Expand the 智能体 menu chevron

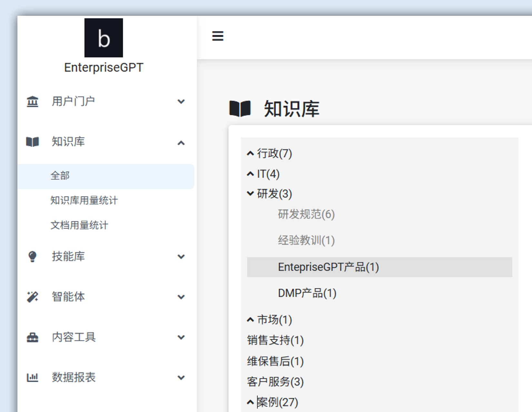click(x=181, y=297)
